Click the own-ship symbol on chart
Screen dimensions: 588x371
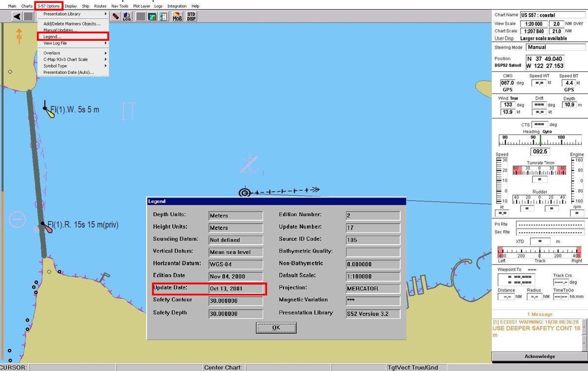244,193
